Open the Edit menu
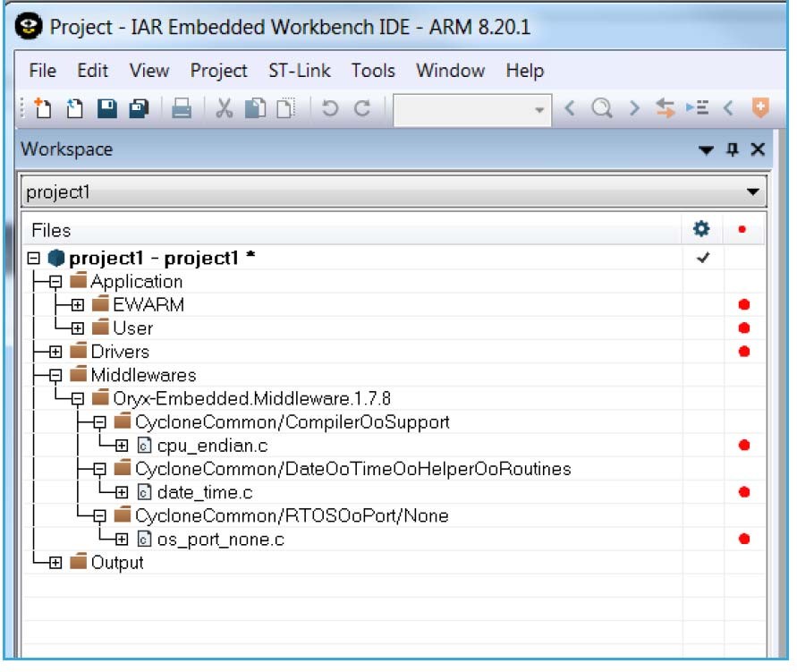 (x=92, y=70)
